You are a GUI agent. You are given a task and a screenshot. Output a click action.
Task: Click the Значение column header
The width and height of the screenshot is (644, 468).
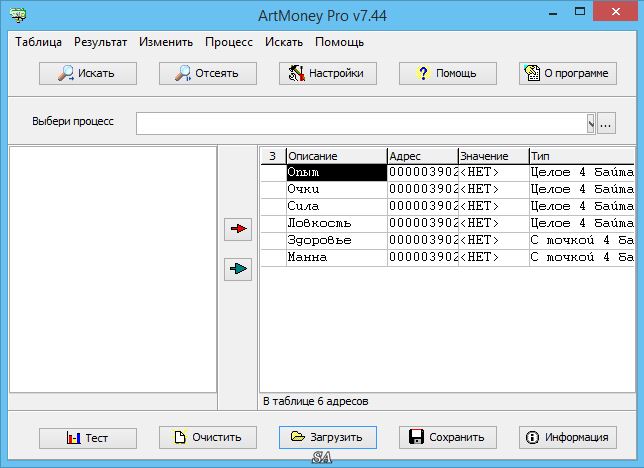pyautogui.click(x=494, y=156)
